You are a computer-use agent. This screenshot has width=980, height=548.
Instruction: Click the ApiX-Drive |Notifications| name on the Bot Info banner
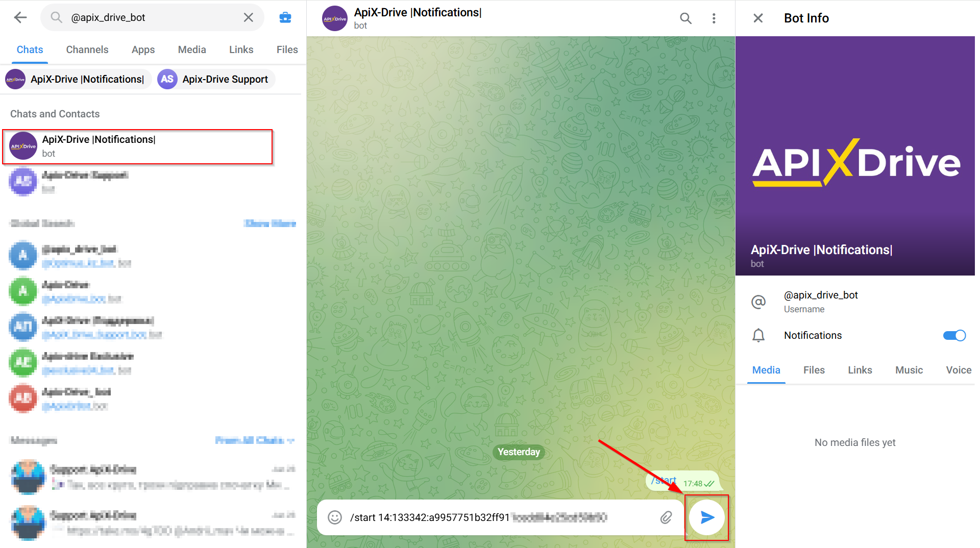coord(821,250)
